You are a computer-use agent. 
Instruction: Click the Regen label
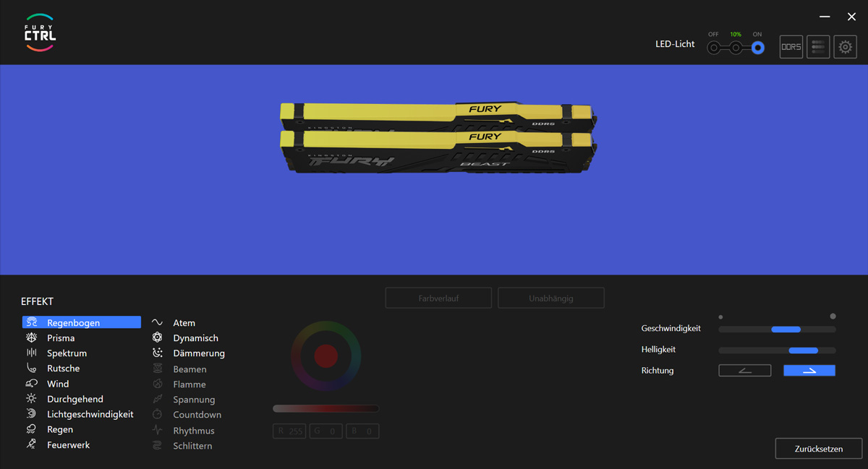pyautogui.click(x=60, y=429)
